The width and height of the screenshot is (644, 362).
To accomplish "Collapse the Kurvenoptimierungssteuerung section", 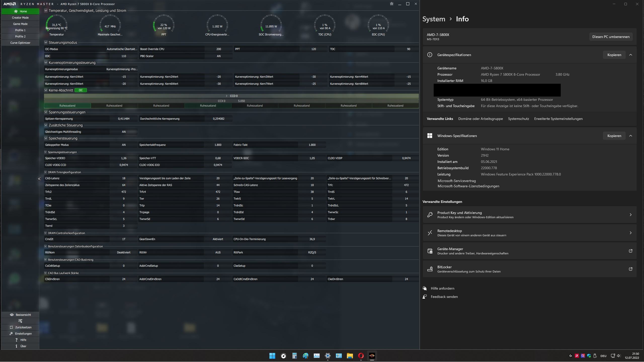I will (46, 63).
